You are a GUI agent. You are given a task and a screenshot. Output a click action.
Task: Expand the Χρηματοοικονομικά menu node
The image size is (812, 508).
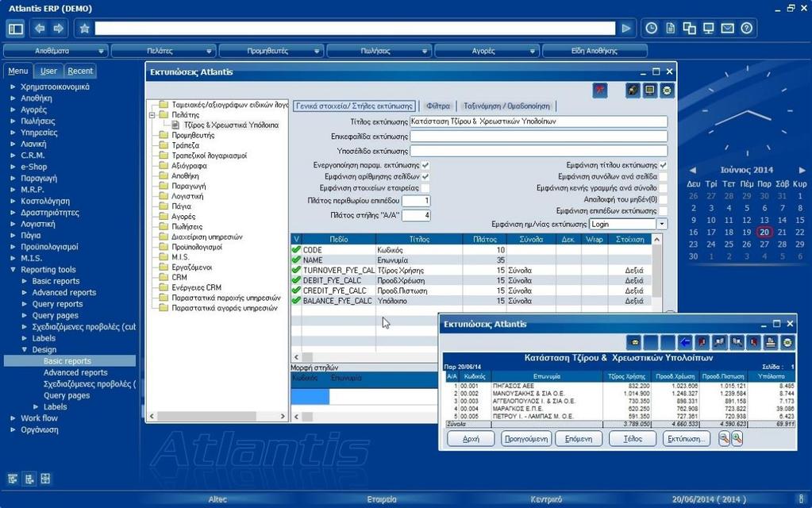pos(13,87)
